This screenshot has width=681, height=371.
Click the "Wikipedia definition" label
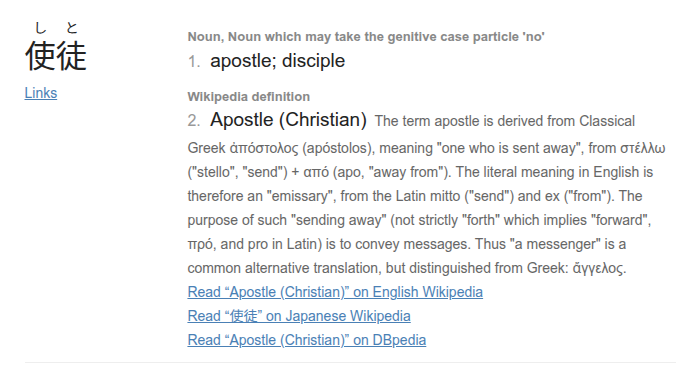pyautogui.click(x=248, y=96)
